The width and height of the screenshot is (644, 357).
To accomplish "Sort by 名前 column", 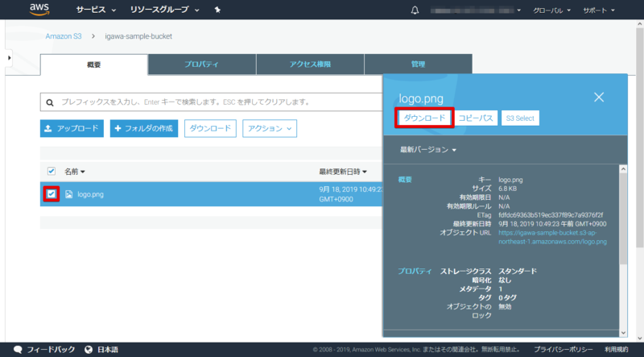I will pyautogui.click(x=74, y=172).
